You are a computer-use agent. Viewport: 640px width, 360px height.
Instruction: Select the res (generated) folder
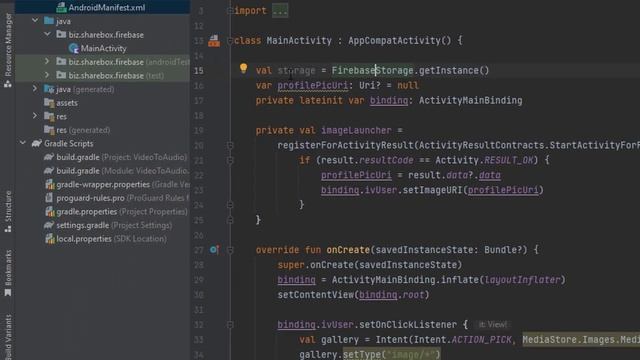click(83, 130)
